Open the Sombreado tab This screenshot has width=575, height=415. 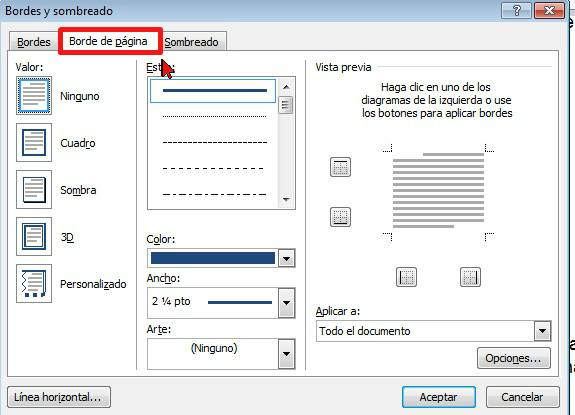tap(191, 42)
